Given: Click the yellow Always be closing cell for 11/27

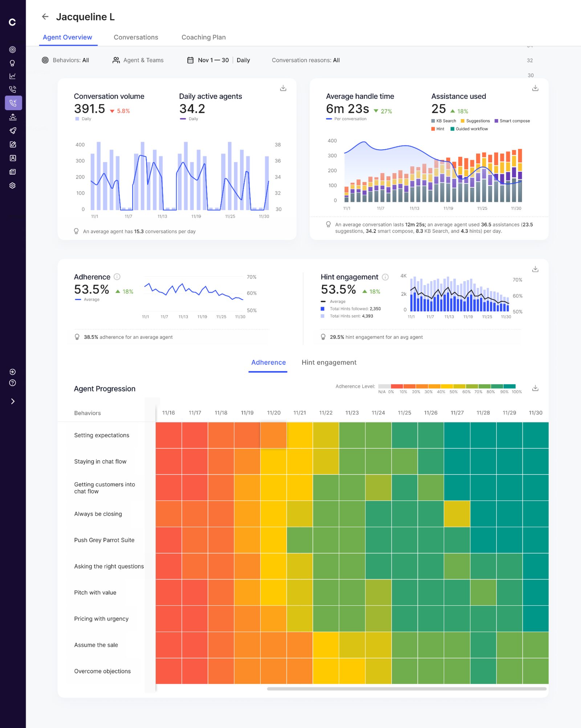Looking at the screenshot, I should coord(457,514).
